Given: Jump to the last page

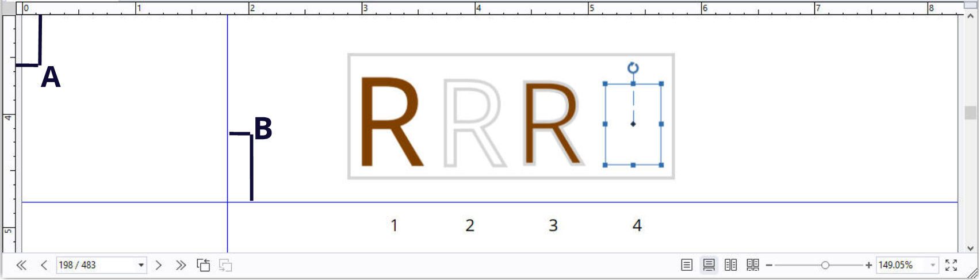Looking at the screenshot, I should pyautogui.click(x=181, y=265).
